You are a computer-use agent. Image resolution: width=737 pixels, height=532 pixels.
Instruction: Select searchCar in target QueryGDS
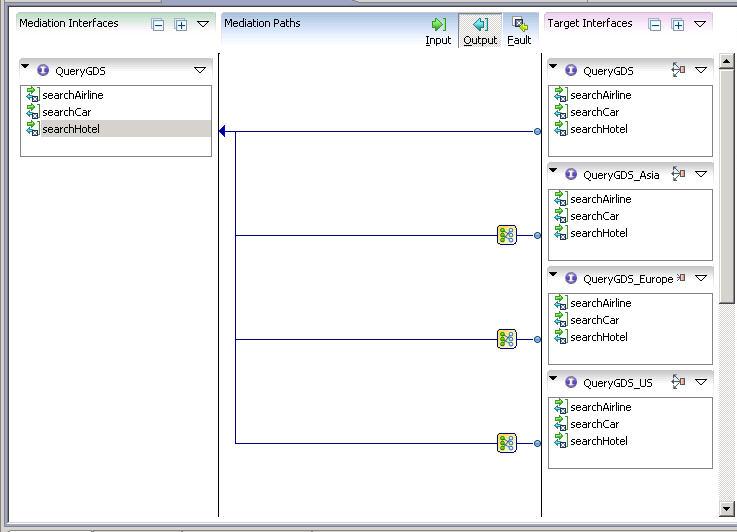tap(595, 112)
